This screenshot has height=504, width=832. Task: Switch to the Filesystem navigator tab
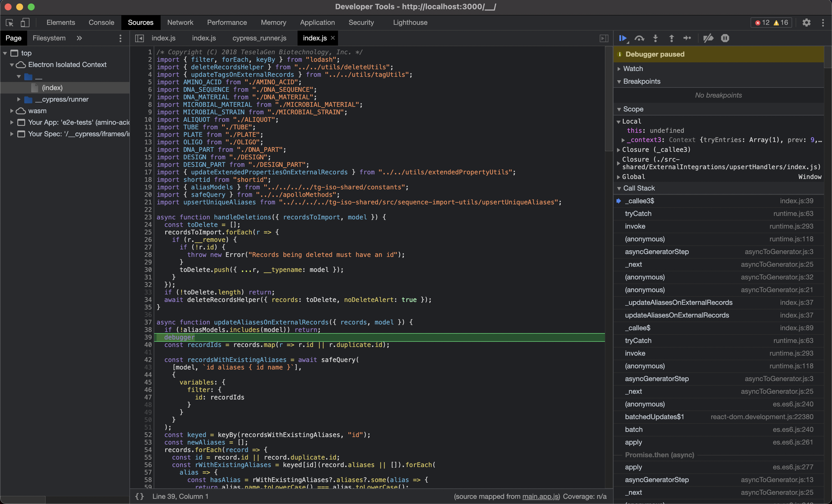pos(49,38)
